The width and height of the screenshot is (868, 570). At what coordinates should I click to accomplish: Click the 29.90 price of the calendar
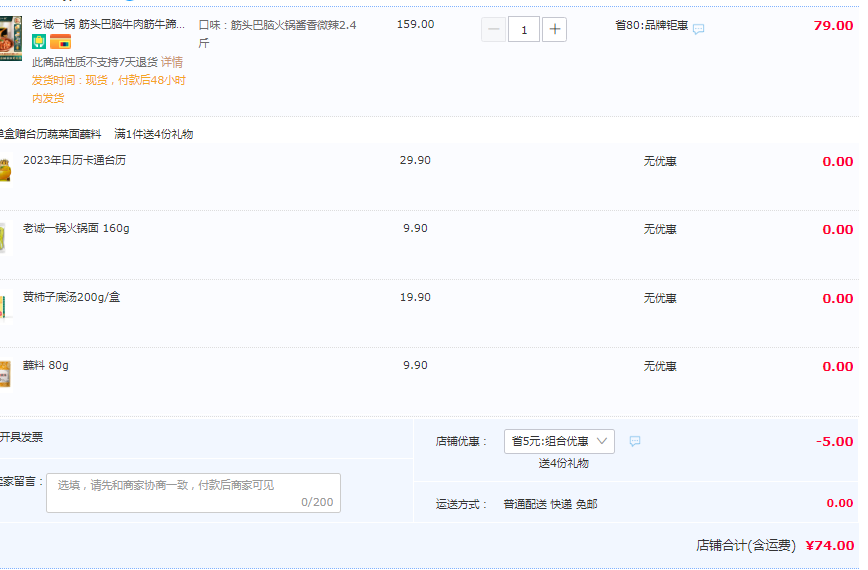pyautogui.click(x=415, y=160)
